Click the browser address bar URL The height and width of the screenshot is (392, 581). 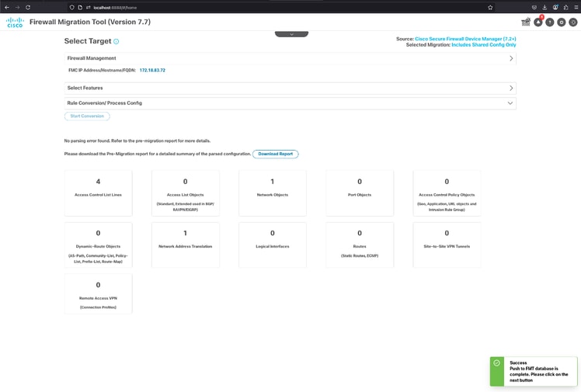[115, 8]
